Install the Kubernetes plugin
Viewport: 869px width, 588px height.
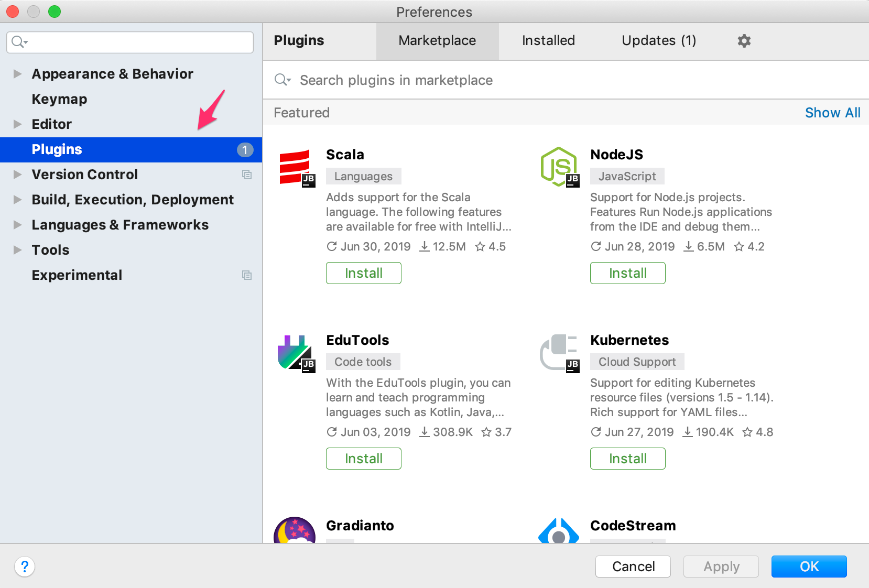(x=628, y=459)
